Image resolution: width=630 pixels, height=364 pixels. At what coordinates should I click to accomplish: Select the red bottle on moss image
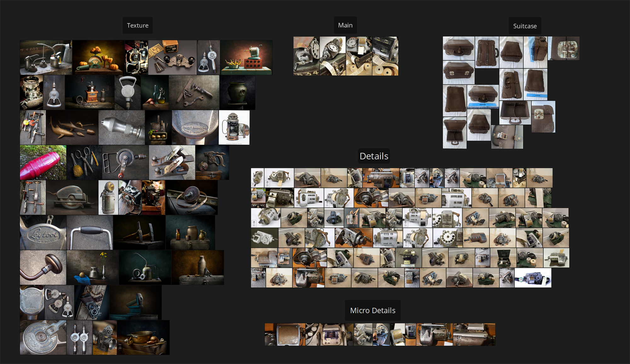(43, 162)
